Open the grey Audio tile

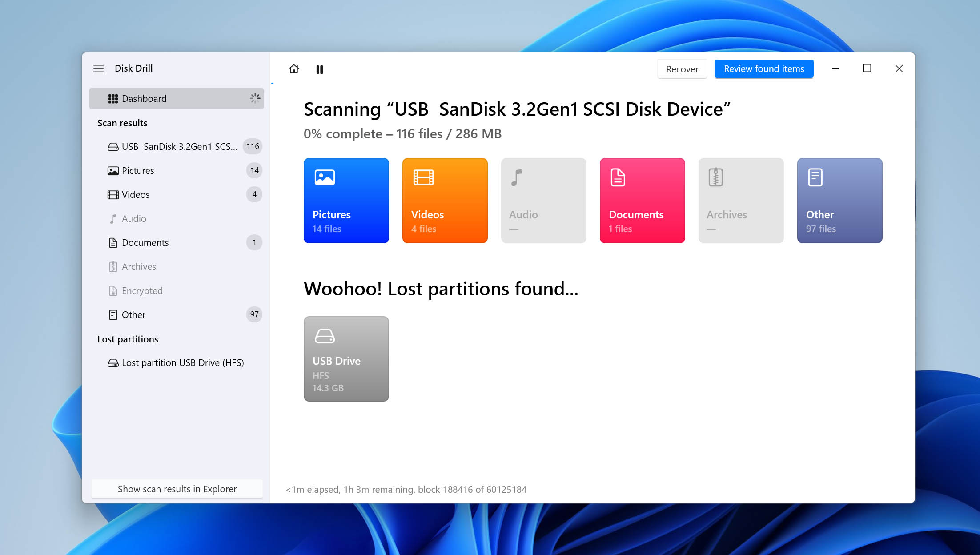[544, 201]
